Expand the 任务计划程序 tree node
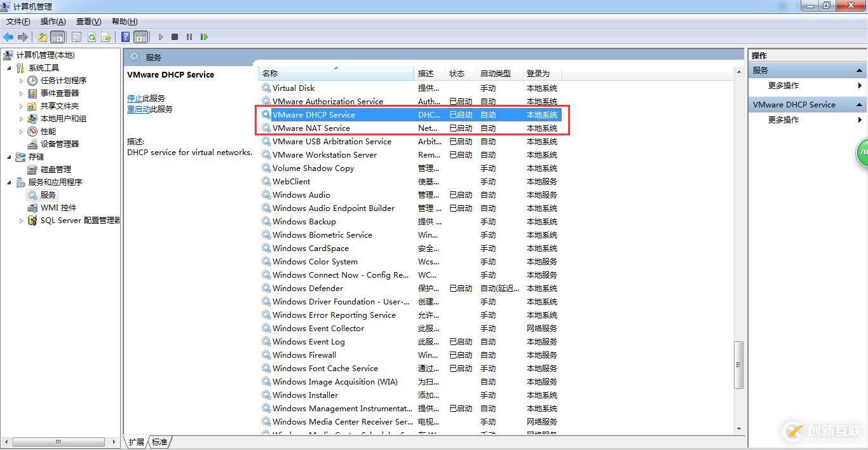Viewport: 868px width, 450px height. click(21, 81)
